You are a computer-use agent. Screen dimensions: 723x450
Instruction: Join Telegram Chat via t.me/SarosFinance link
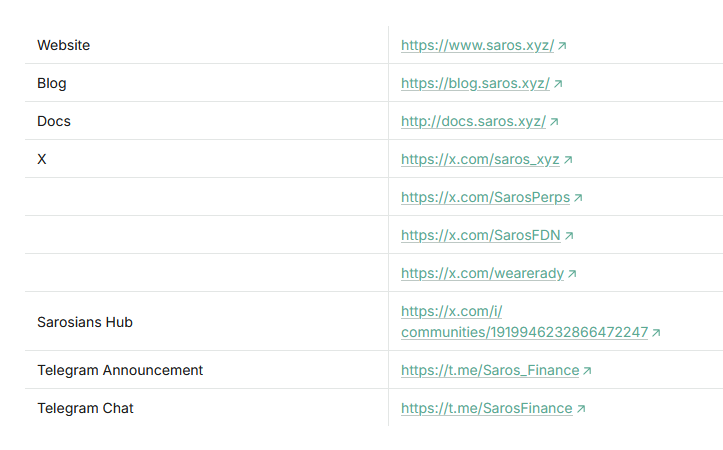486,409
